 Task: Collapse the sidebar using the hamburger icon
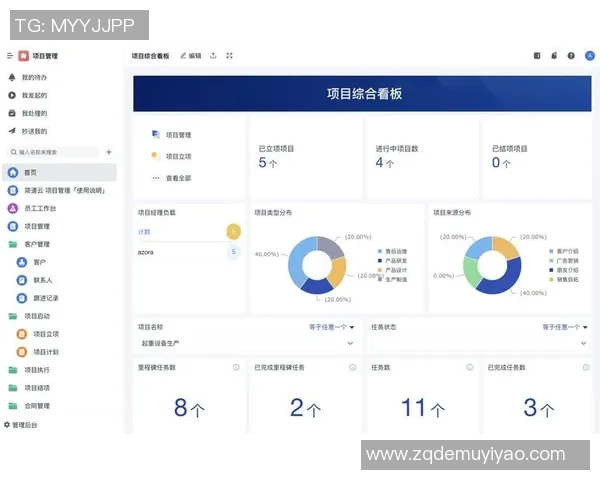click(x=10, y=56)
